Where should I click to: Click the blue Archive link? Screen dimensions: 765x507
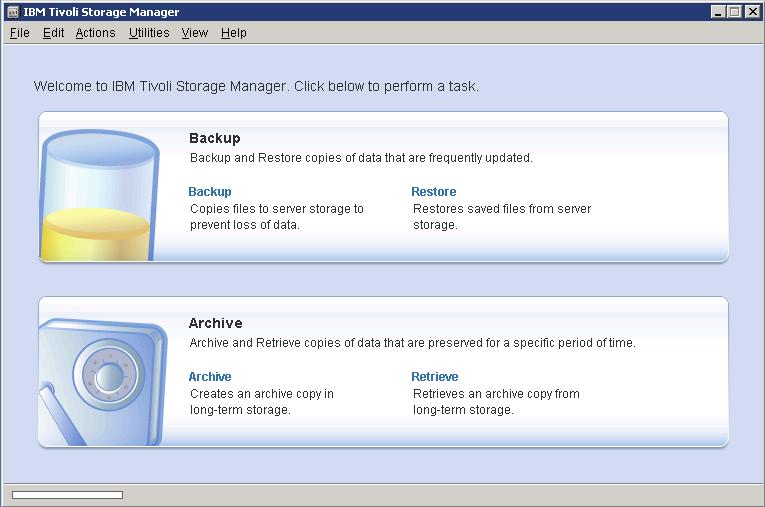(x=210, y=377)
